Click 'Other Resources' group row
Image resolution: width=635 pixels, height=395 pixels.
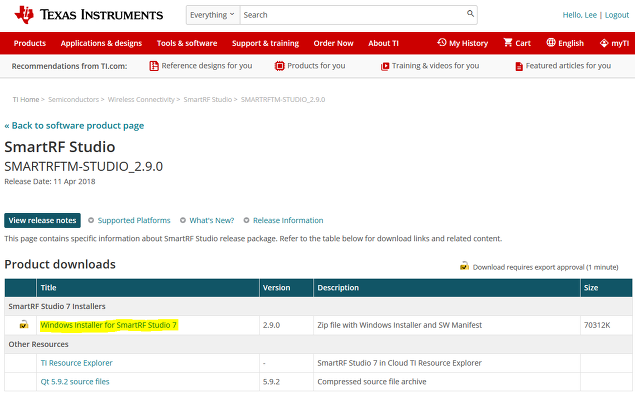pyautogui.click(x=318, y=344)
